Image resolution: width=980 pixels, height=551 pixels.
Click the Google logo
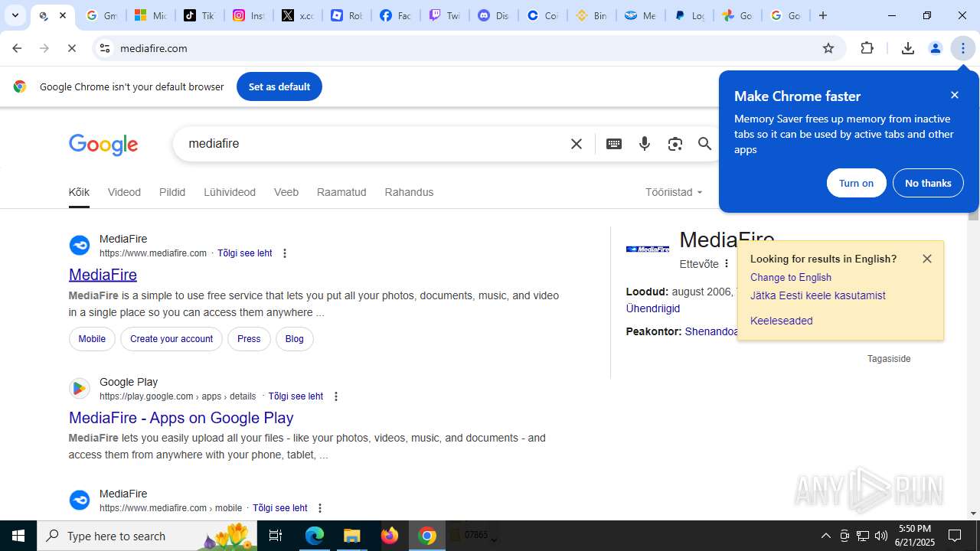pos(103,145)
